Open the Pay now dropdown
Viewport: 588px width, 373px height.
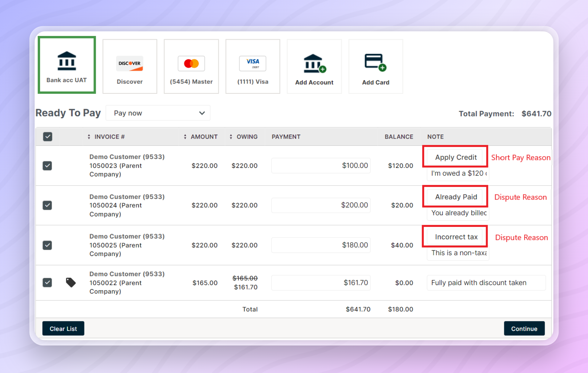[158, 113]
